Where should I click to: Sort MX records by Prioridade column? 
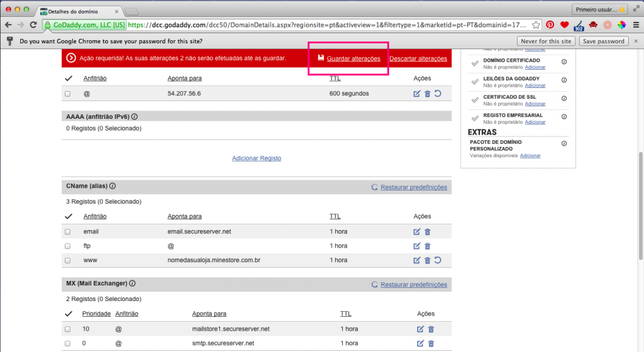(x=96, y=314)
